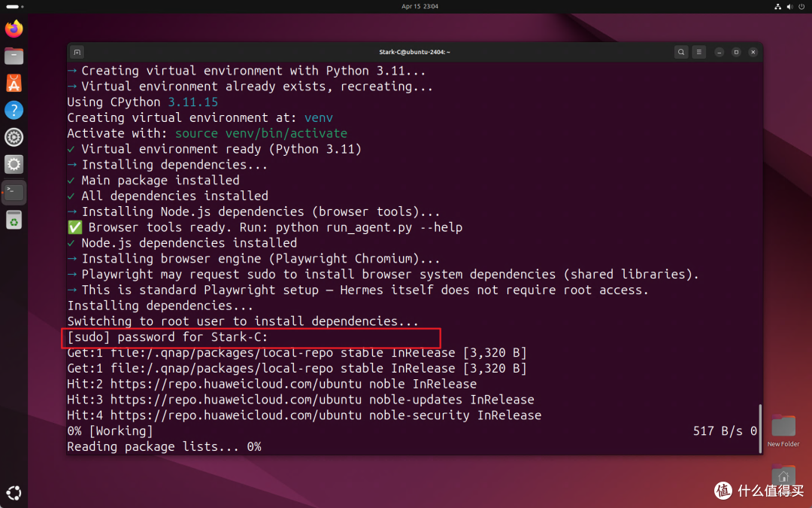Show applications via Ubuntu logo button
Image resolution: width=812 pixels, height=508 pixels.
point(14,492)
